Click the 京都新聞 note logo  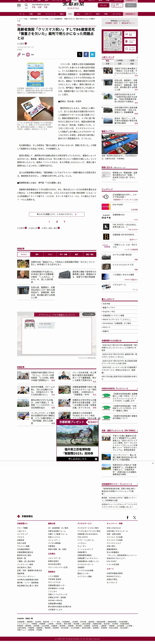click(x=106, y=217)
